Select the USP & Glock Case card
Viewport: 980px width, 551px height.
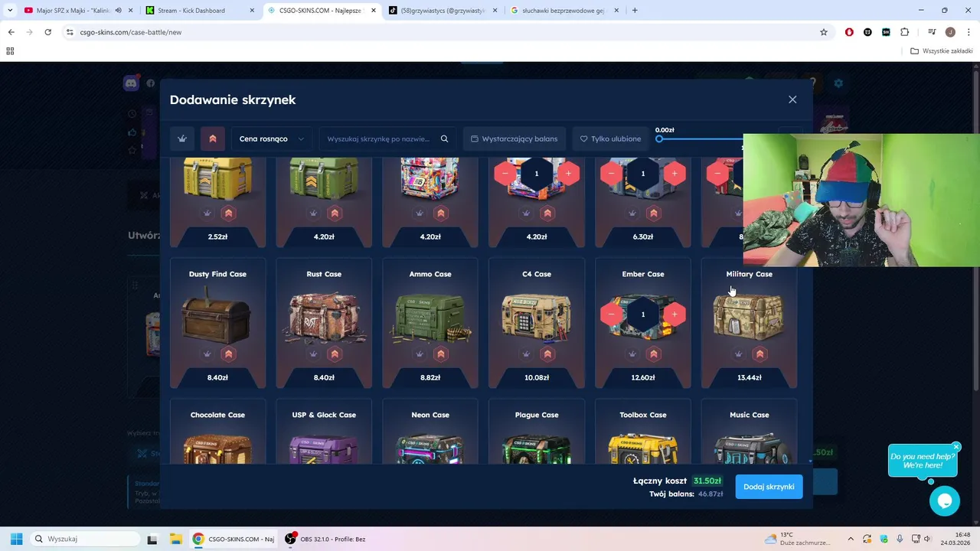coord(324,432)
